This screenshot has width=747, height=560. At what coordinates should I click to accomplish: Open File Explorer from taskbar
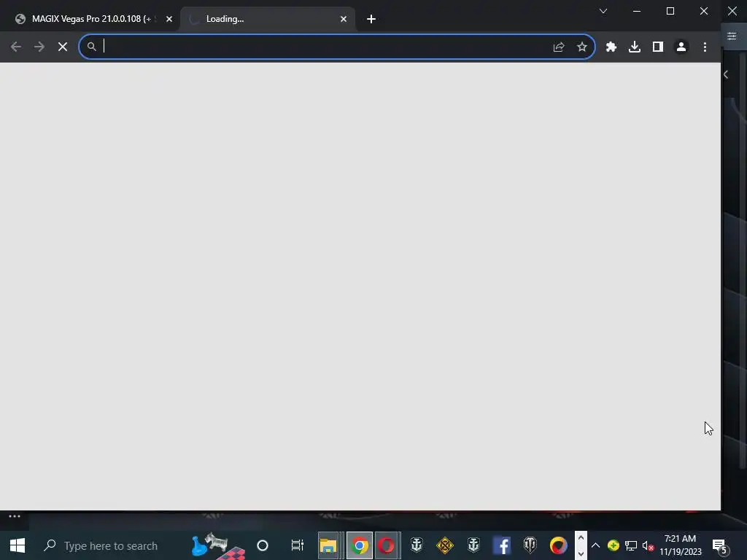coord(328,545)
